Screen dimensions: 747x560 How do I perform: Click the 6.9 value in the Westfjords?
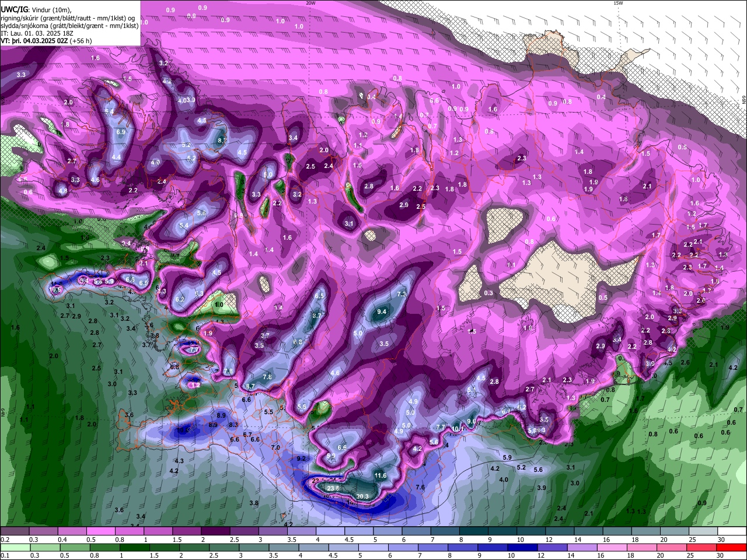point(121,132)
